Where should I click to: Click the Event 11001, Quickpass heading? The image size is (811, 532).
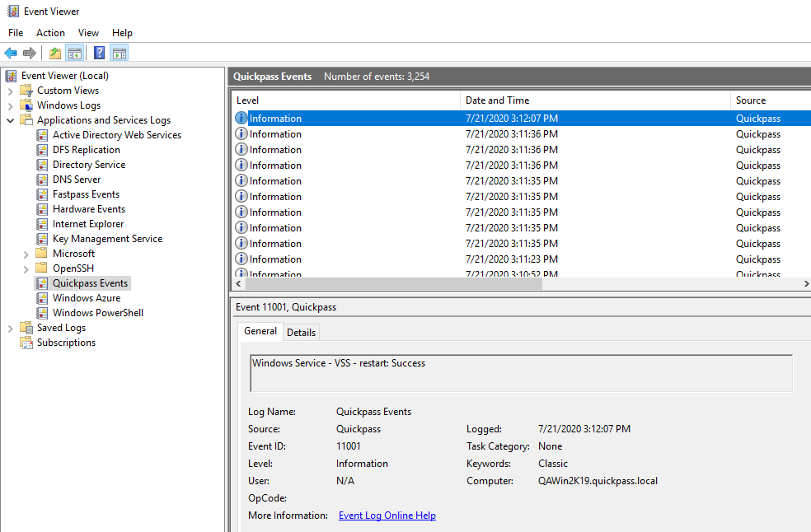coord(286,307)
